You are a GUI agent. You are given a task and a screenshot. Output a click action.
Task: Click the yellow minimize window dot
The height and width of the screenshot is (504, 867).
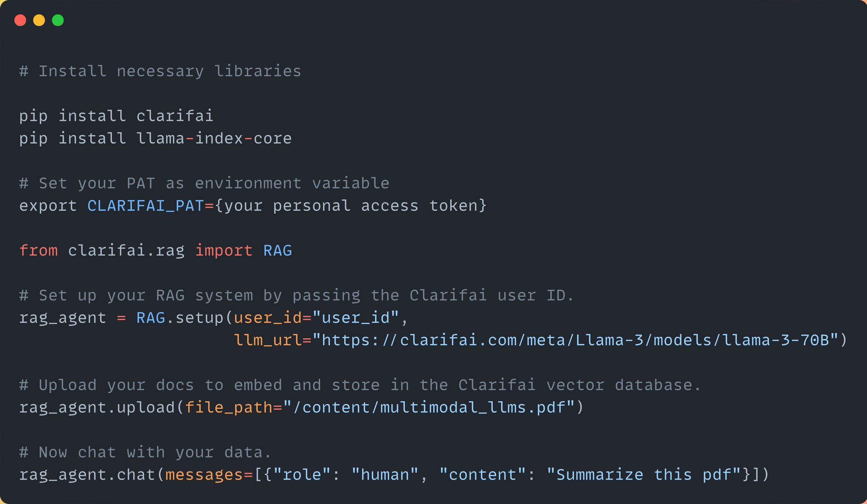pos(39,20)
